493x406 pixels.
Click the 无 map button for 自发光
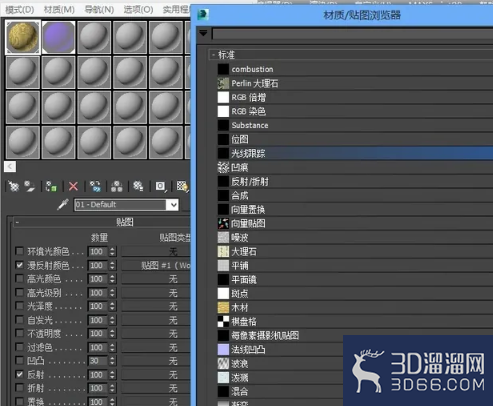click(156, 320)
